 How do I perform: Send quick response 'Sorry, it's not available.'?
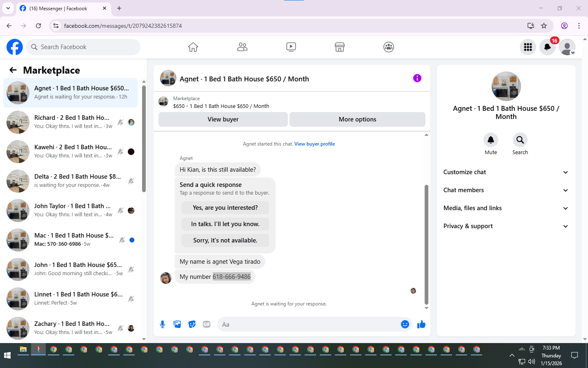click(225, 240)
